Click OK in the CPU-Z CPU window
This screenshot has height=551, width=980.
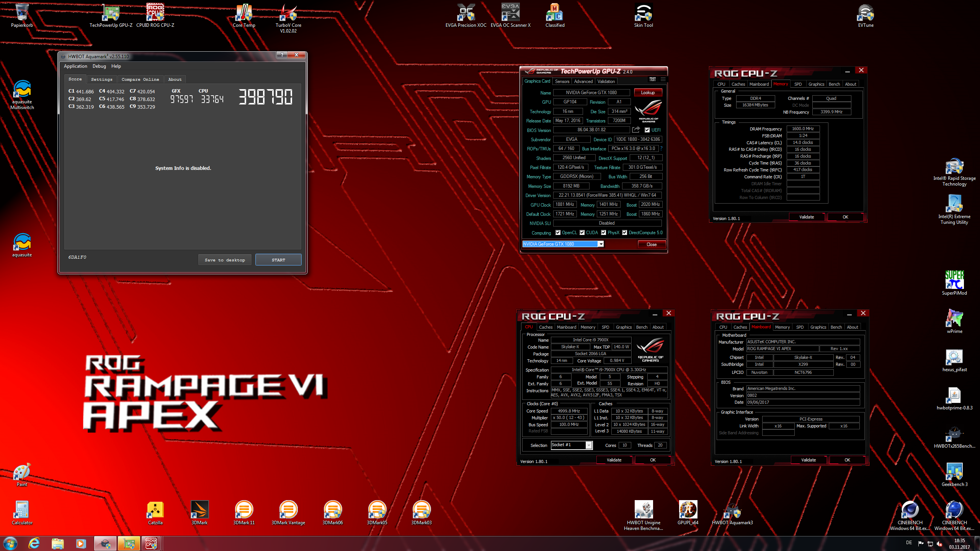pyautogui.click(x=653, y=460)
